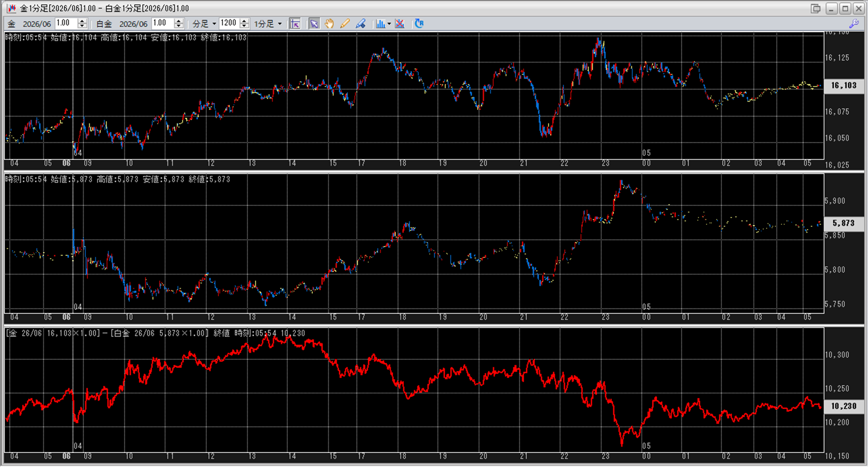
Task: Select the hand pan tool
Action: click(x=329, y=24)
